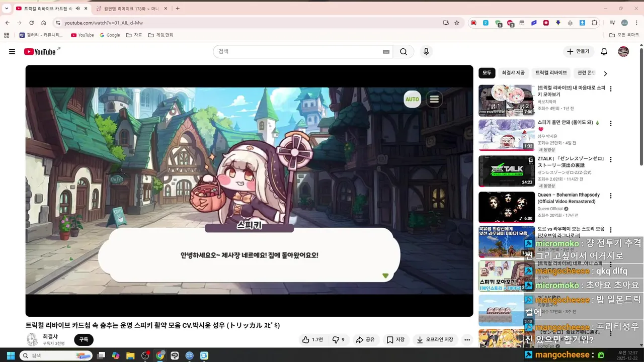Screen dimensions: 644x362
Task: Open Windows Start menu
Action: pyautogui.click(x=10, y=355)
